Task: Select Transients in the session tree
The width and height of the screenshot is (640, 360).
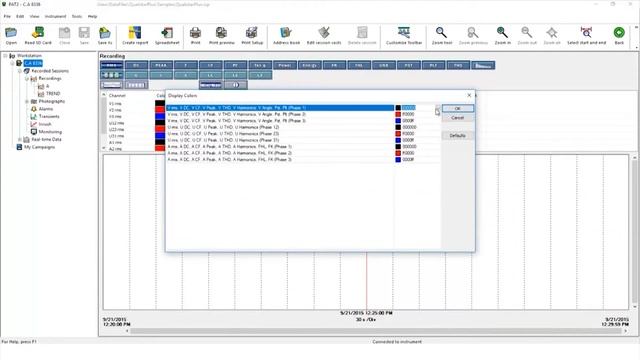Action: click(x=49, y=116)
